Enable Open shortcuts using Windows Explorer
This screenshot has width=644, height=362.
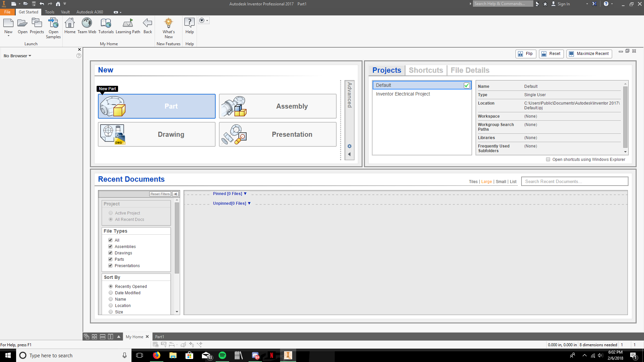coord(548,160)
